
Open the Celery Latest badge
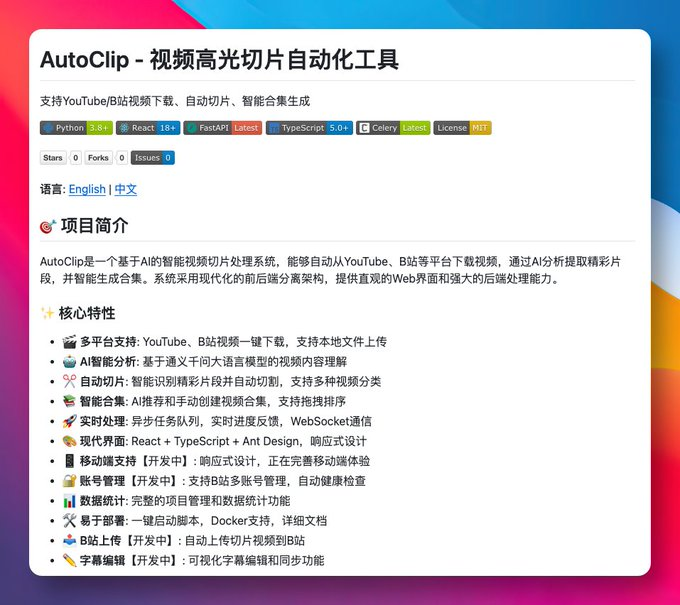(393, 128)
